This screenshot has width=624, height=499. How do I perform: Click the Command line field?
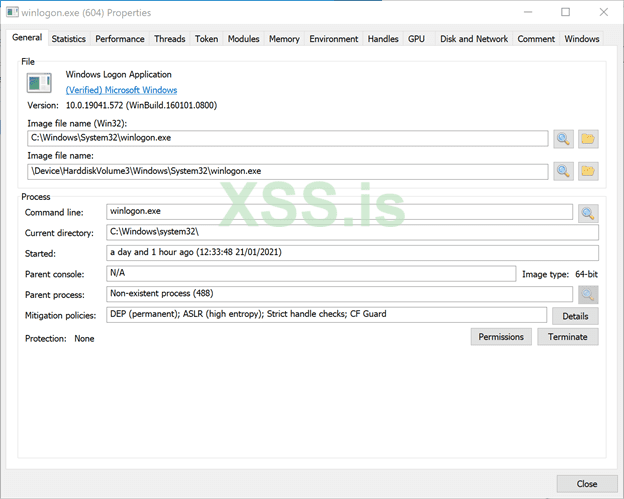(339, 212)
